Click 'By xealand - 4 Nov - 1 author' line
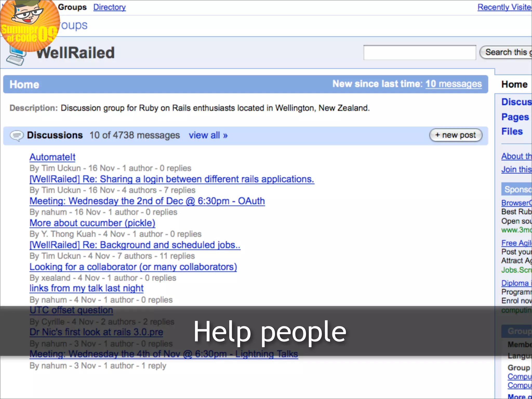Image resolution: width=532 pixels, height=399 pixels. pos(103,278)
